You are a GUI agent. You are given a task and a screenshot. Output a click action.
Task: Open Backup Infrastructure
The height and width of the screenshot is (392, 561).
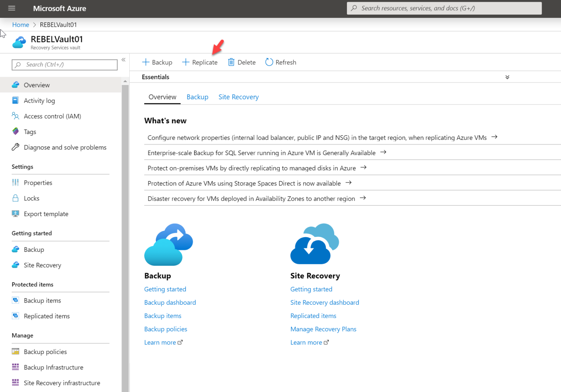pos(53,367)
